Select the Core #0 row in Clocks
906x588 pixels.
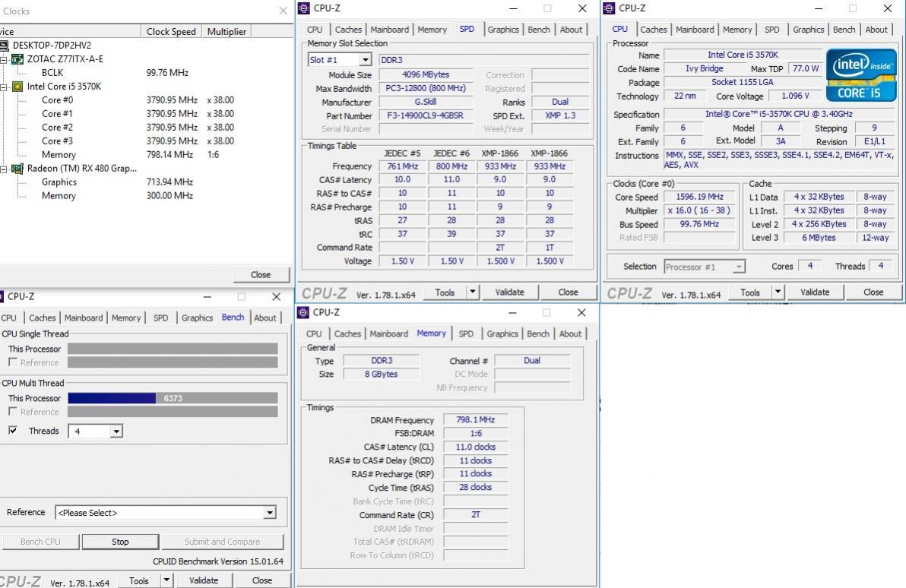138,100
